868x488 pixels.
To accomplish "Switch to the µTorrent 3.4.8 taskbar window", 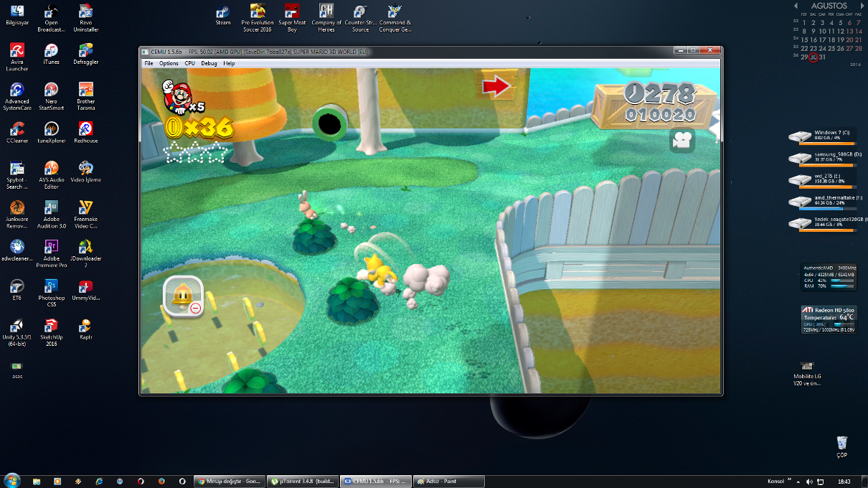I will tap(303, 482).
